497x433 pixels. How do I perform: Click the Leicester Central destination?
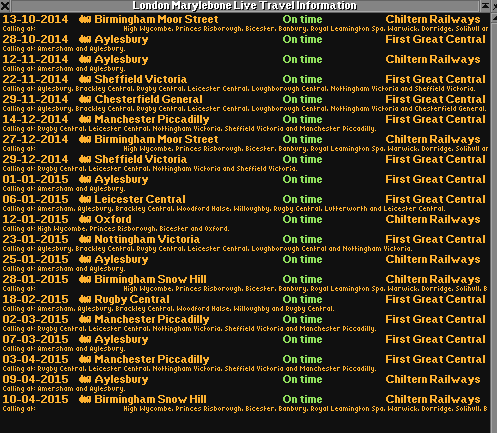click(x=140, y=199)
